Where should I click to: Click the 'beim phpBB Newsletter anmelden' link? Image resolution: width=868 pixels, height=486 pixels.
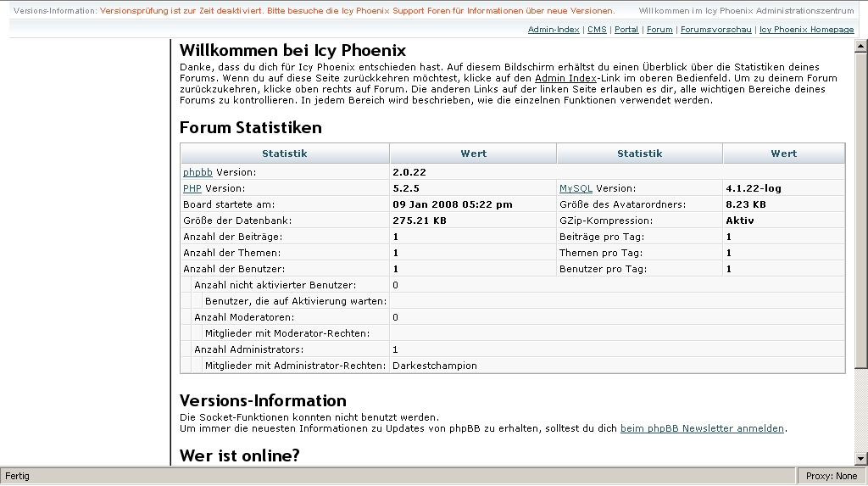click(x=702, y=428)
